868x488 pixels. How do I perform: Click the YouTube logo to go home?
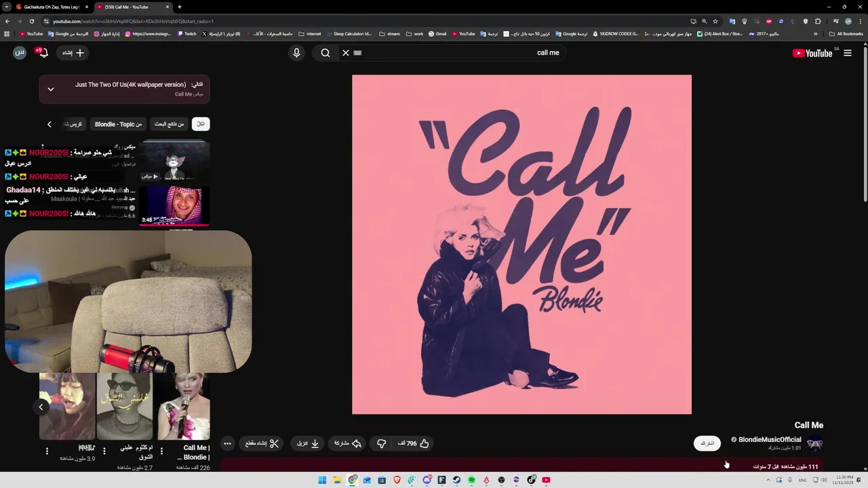812,53
